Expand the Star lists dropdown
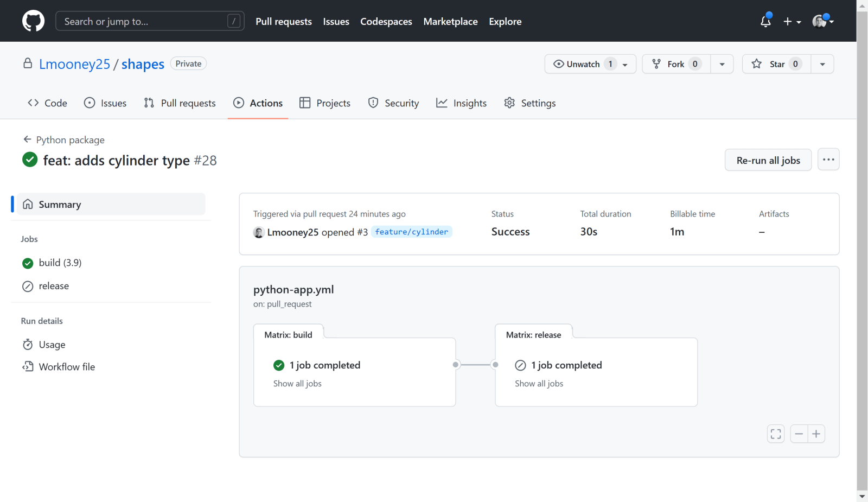868x502 pixels. (x=822, y=64)
